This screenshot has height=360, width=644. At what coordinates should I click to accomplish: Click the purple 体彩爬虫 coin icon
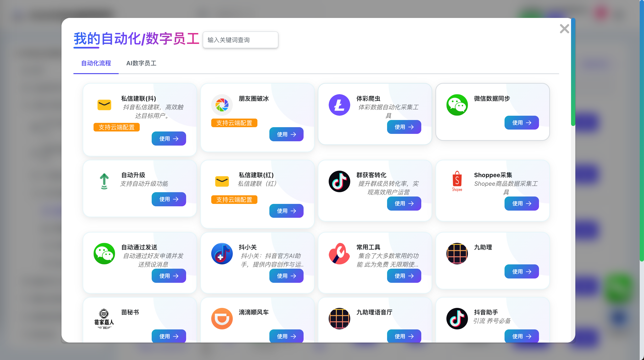click(339, 105)
